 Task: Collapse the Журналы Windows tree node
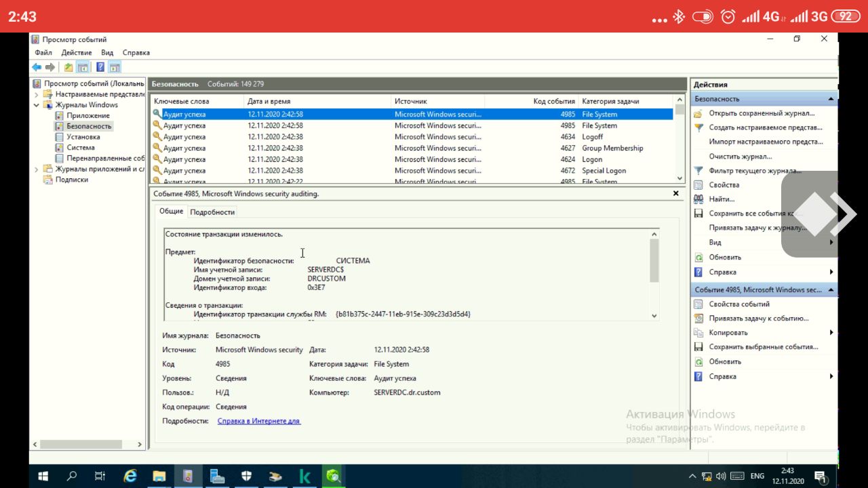37,105
